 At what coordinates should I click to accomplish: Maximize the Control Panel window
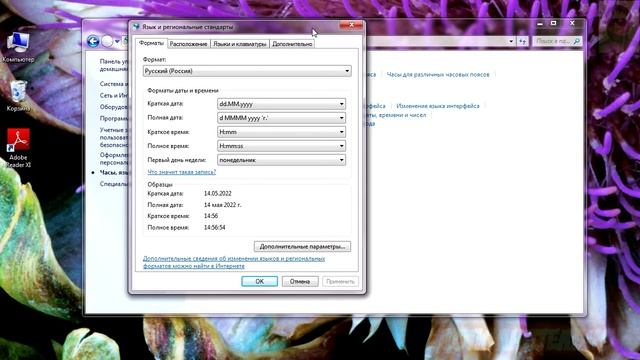tap(553, 23)
